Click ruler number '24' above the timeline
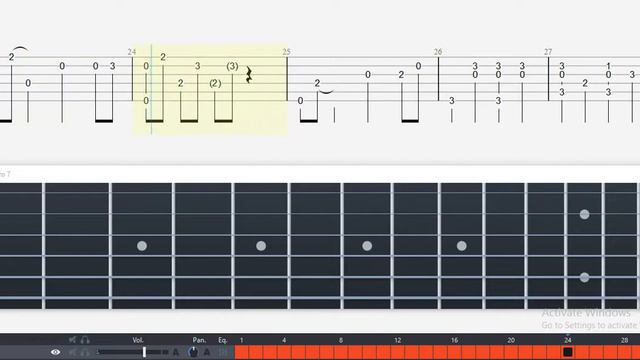Viewport: 640px width, 360px height. (568, 340)
